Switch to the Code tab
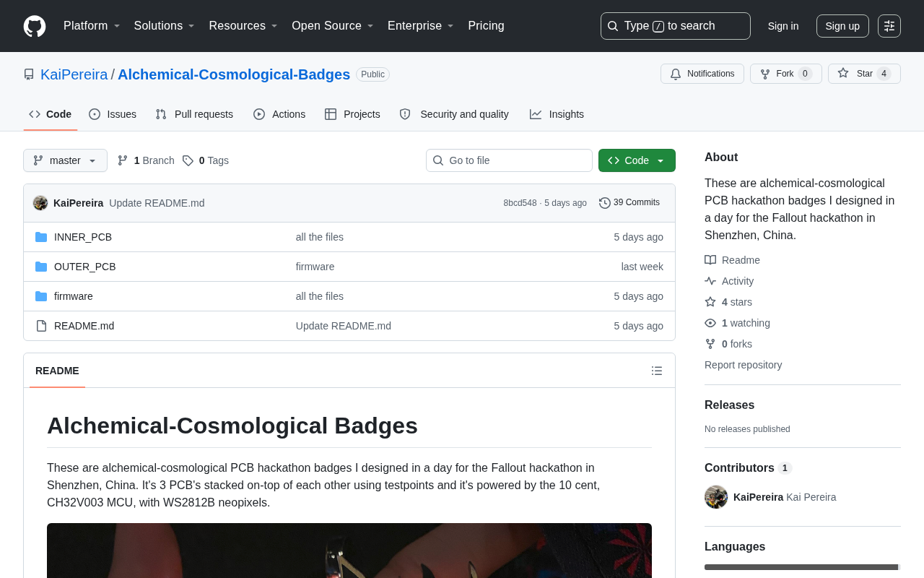The image size is (924, 578). (x=51, y=114)
